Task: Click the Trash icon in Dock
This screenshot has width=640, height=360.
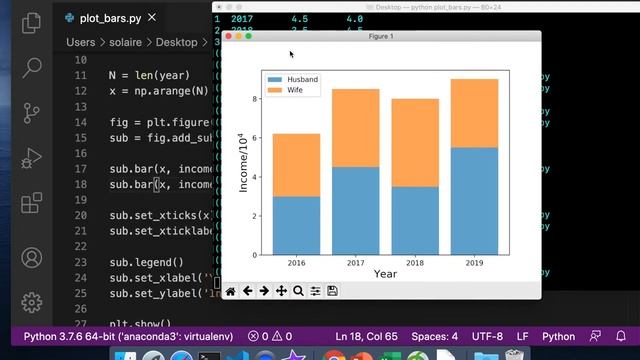Action: [x=514, y=354]
